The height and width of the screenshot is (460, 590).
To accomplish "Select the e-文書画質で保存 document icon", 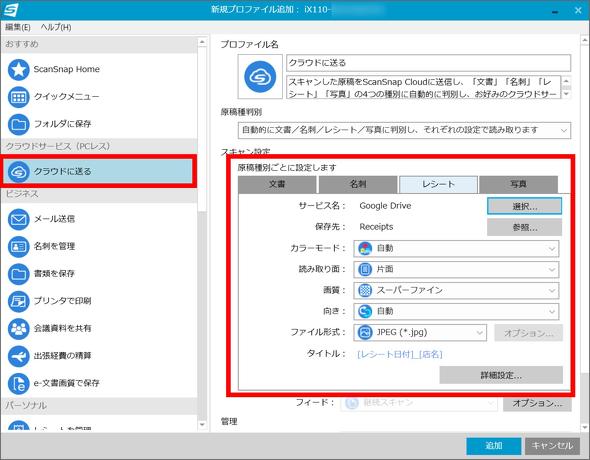I will coord(18,383).
